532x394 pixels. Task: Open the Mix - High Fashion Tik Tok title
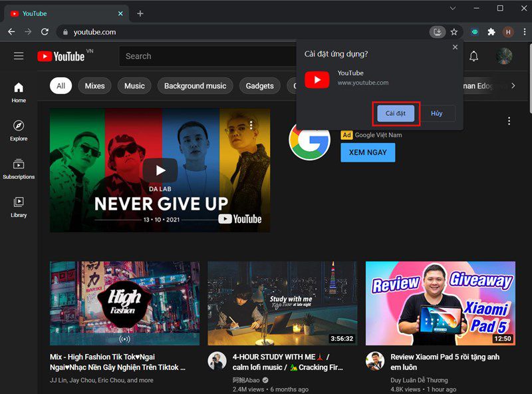coord(118,362)
